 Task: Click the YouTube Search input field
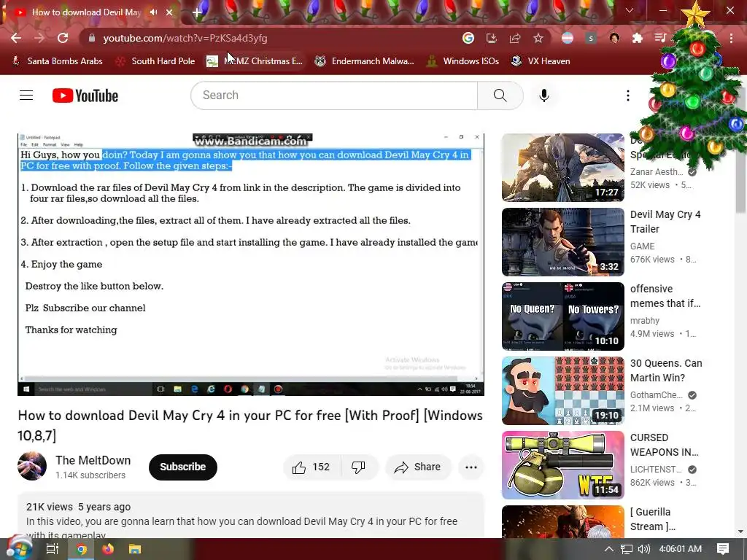pyautogui.click(x=334, y=96)
